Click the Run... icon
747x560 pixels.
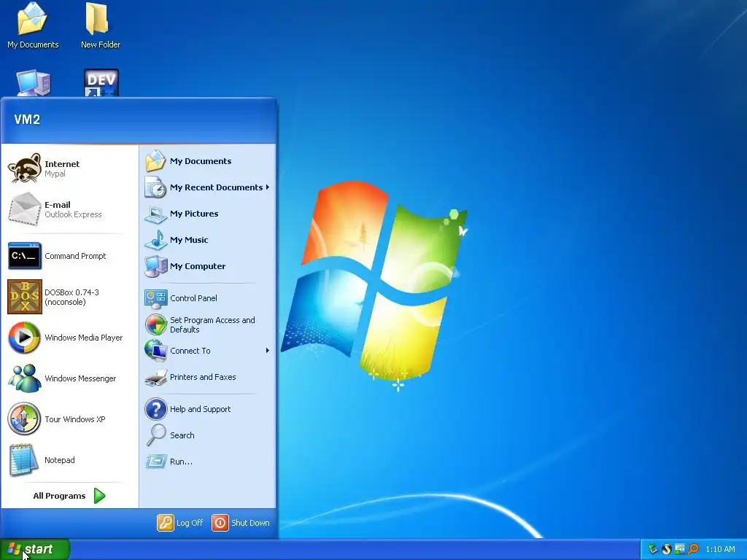[x=156, y=462]
